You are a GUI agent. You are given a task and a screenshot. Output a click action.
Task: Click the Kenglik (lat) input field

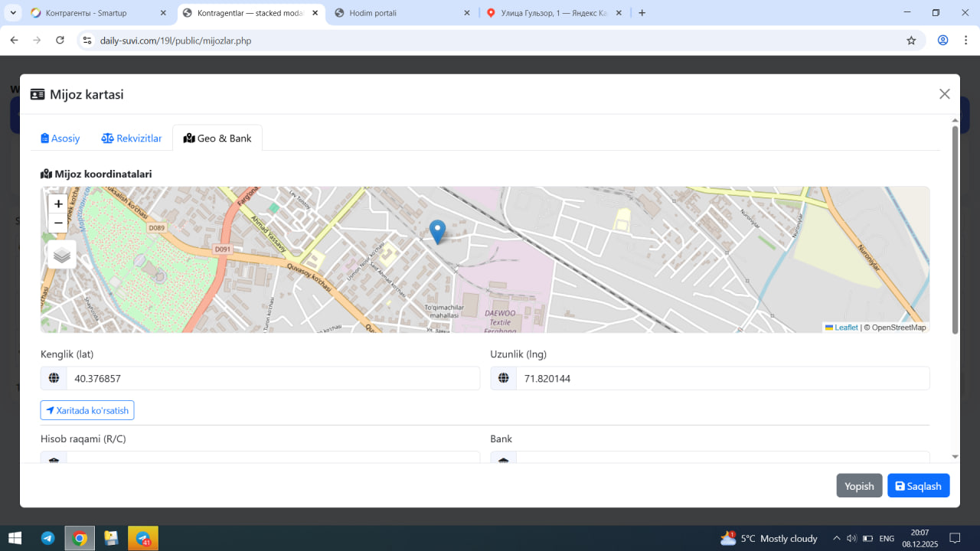tap(273, 378)
